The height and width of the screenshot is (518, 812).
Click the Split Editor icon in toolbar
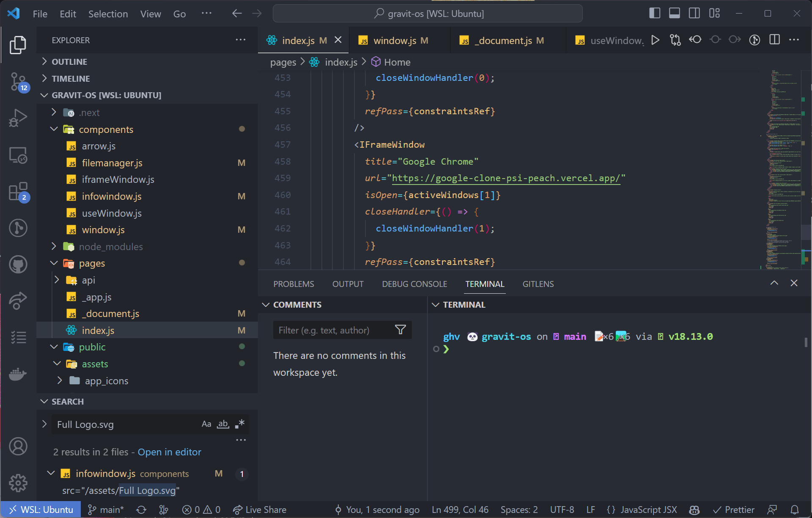775,40
